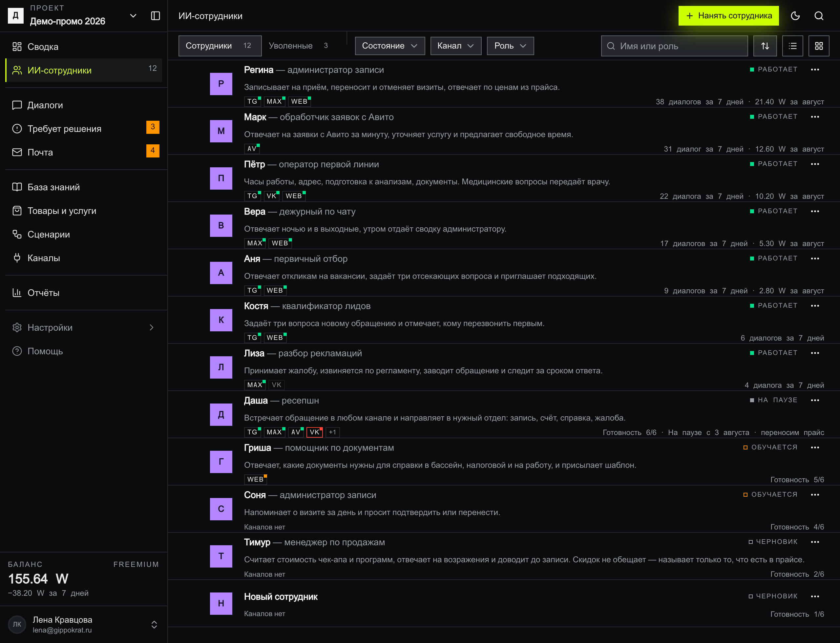Expand the project switcher chevron
The width and height of the screenshot is (840, 643).
133,16
